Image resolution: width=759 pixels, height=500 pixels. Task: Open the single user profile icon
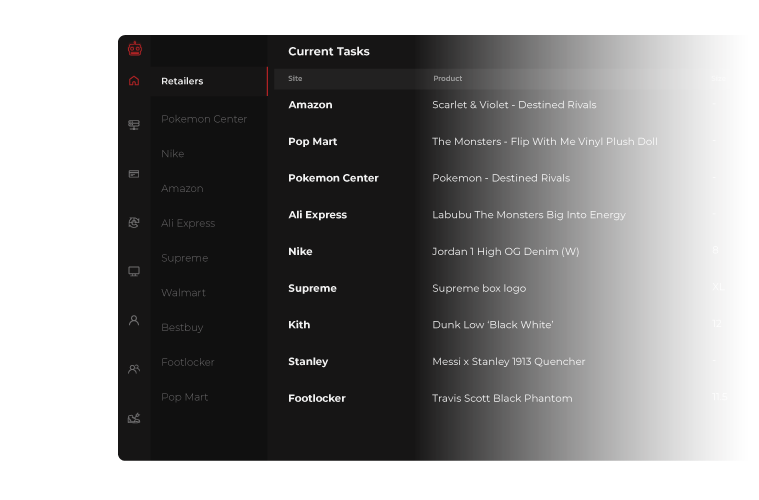pos(134,320)
